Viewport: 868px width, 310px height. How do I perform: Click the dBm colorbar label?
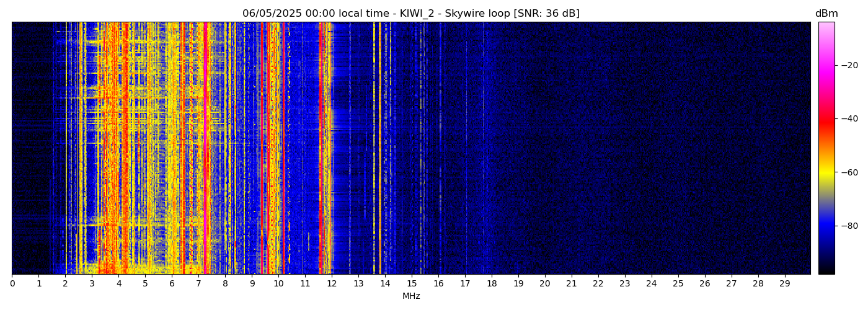tap(826, 14)
